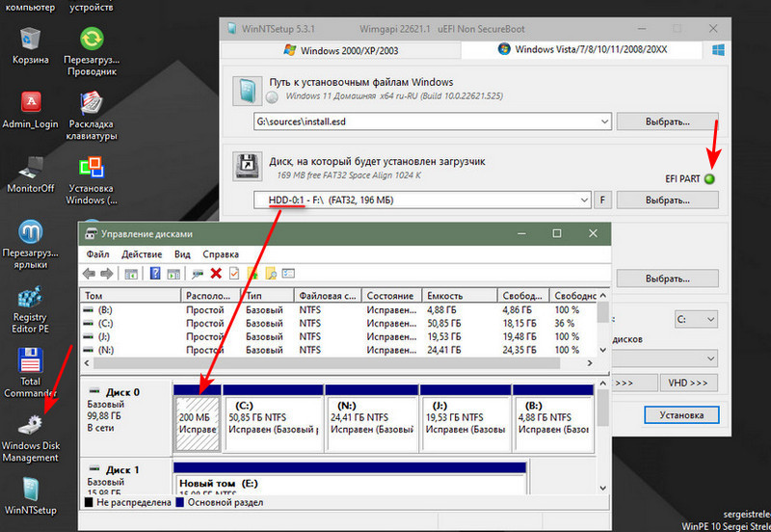Click the Forward arrow in Disk Management toolbar

(107, 274)
